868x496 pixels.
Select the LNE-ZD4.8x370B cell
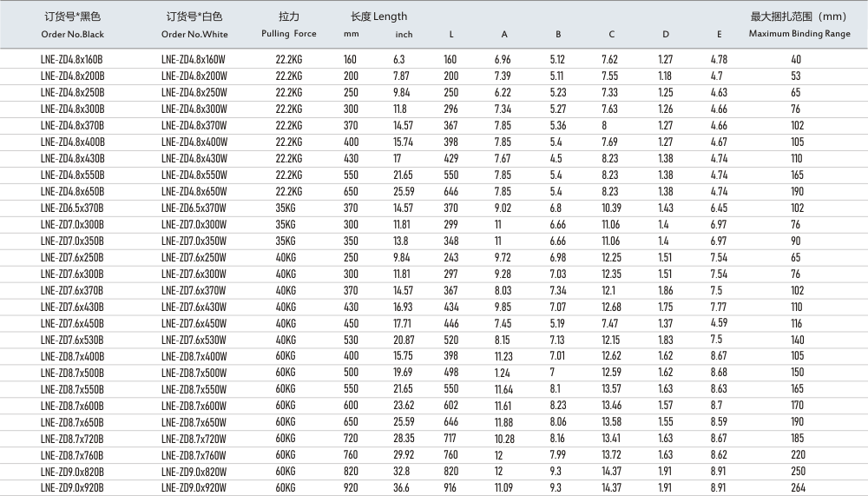click(x=72, y=125)
